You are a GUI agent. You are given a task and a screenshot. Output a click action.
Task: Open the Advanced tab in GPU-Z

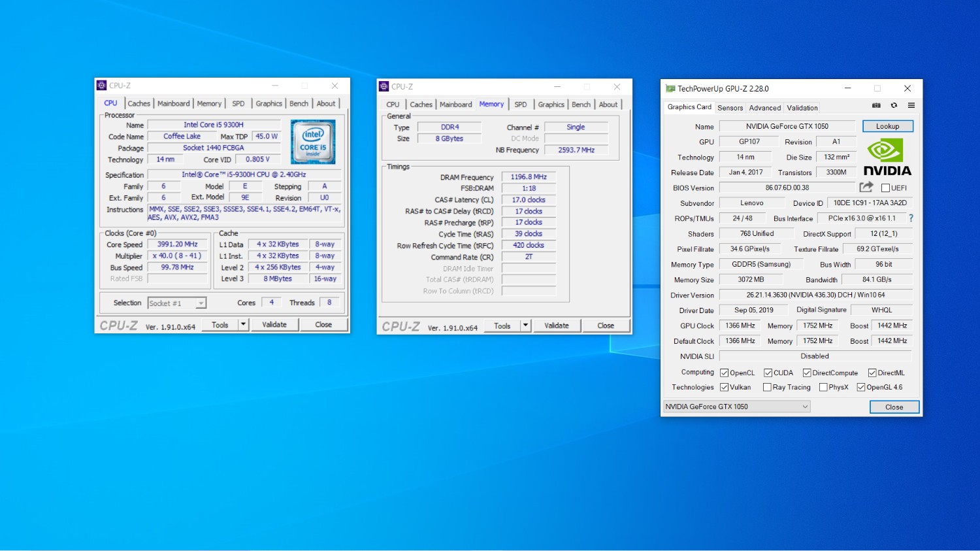[x=764, y=108]
